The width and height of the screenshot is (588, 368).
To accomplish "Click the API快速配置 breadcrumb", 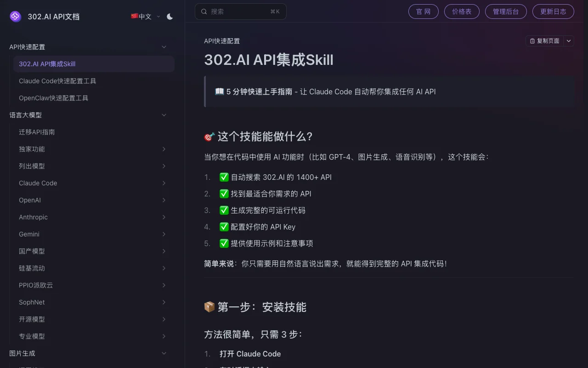I will pos(222,41).
